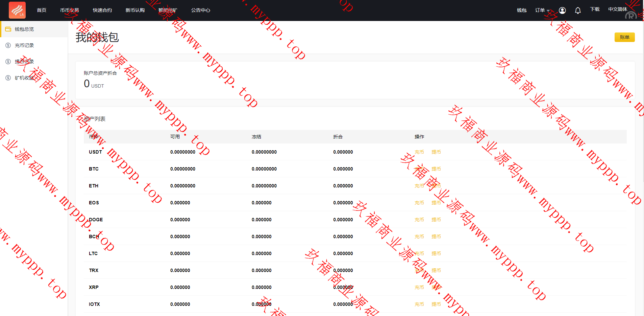Open the notifications bell icon
This screenshot has width=644, height=316.
pos(578,10)
